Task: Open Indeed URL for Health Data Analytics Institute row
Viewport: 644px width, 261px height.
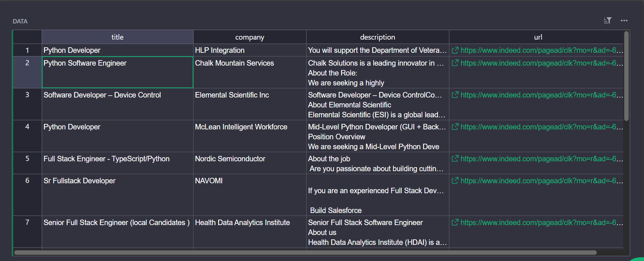Action: (x=542, y=223)
